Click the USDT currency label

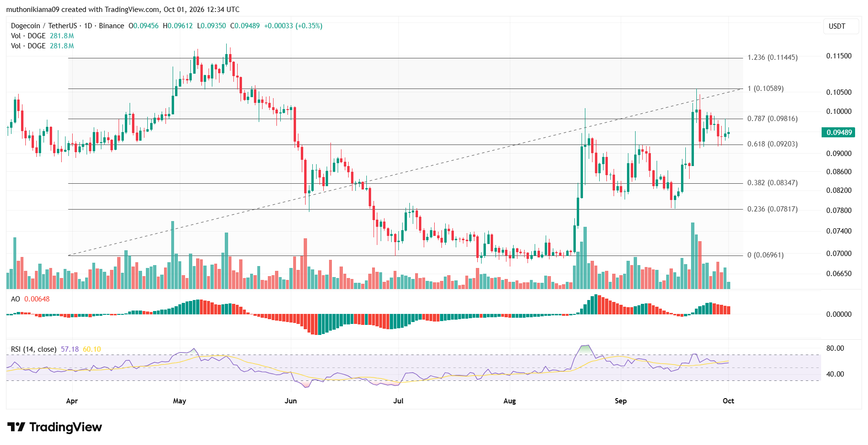pos(837,26)
